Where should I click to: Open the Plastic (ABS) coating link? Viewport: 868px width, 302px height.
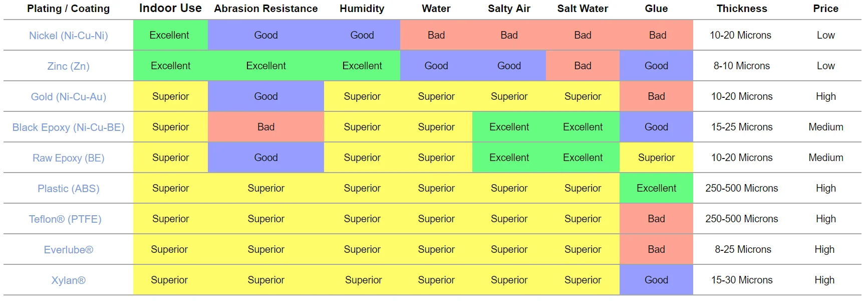(x=69, y=189)
